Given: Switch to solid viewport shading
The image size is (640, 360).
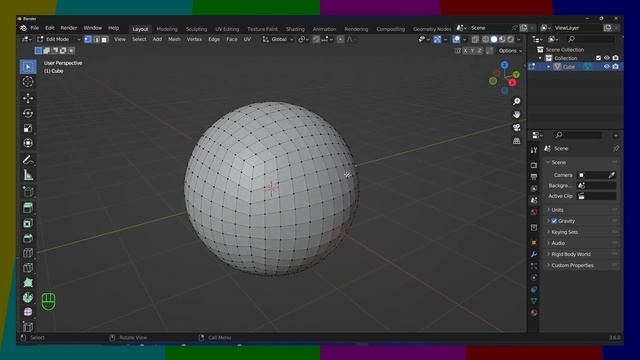Looking at the screenshot, I should 494,39.
